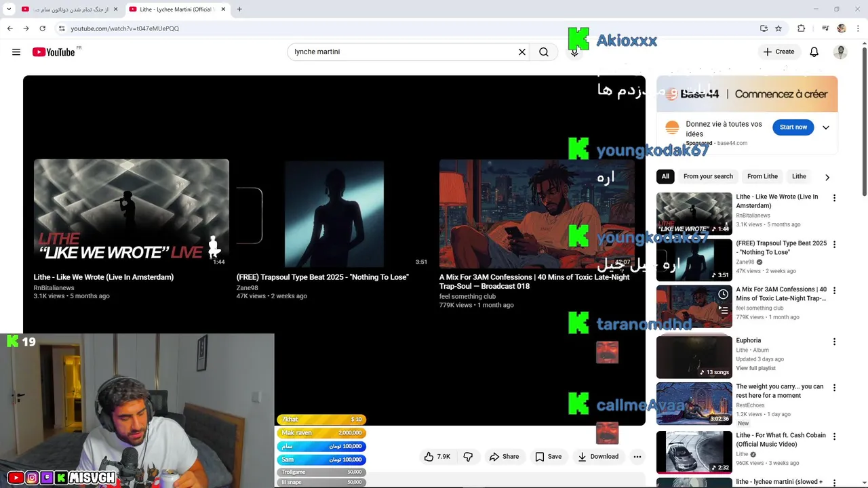
Task: Click the Zane98 channel name under end screen
Action: pos(248,288)
